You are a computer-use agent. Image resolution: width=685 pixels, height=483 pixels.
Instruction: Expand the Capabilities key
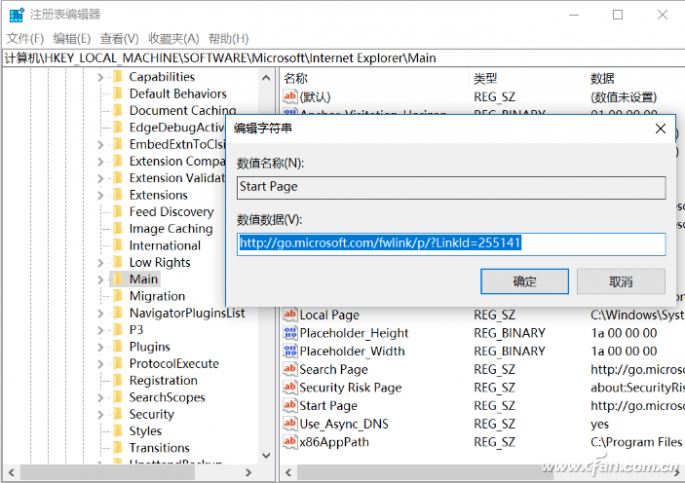(100, 77)
